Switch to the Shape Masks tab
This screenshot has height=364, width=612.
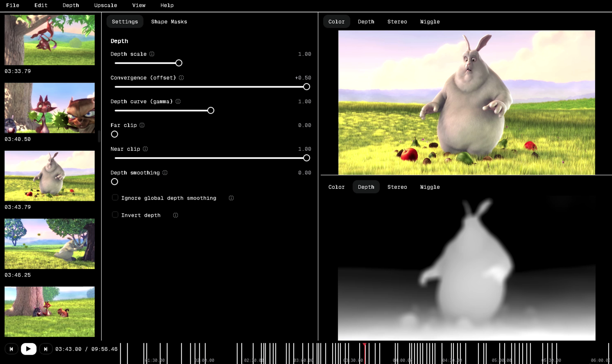coord(169,22)
